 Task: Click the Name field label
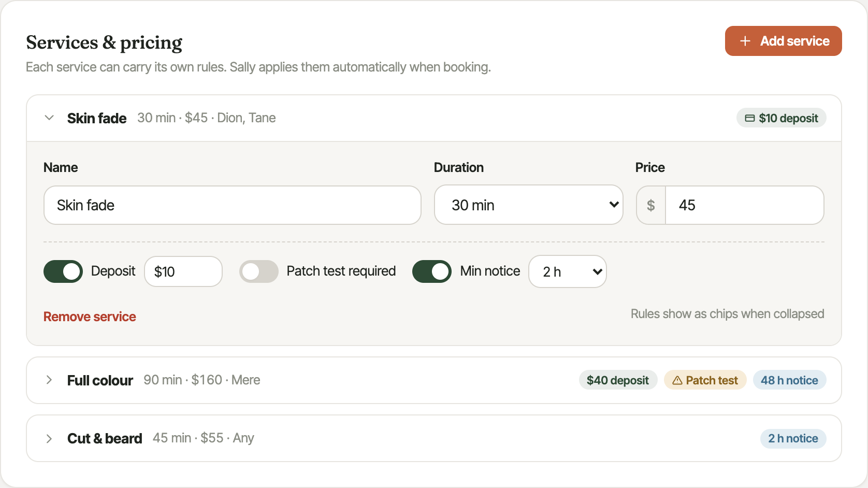click(x=61, y=167)
